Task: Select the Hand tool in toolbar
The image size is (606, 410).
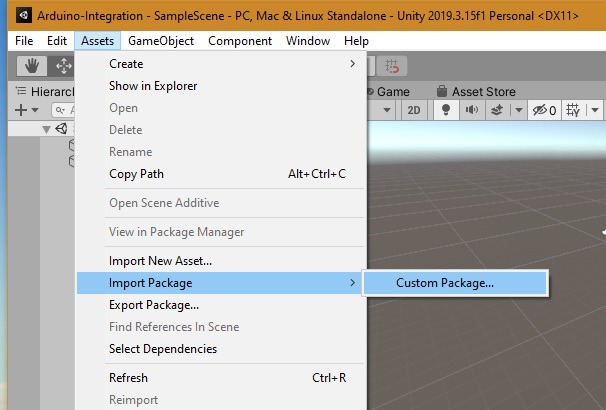Action: point(32,66)
